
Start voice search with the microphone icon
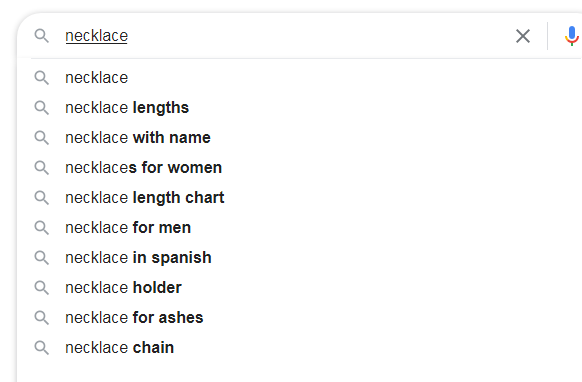[x=572, y=36]
